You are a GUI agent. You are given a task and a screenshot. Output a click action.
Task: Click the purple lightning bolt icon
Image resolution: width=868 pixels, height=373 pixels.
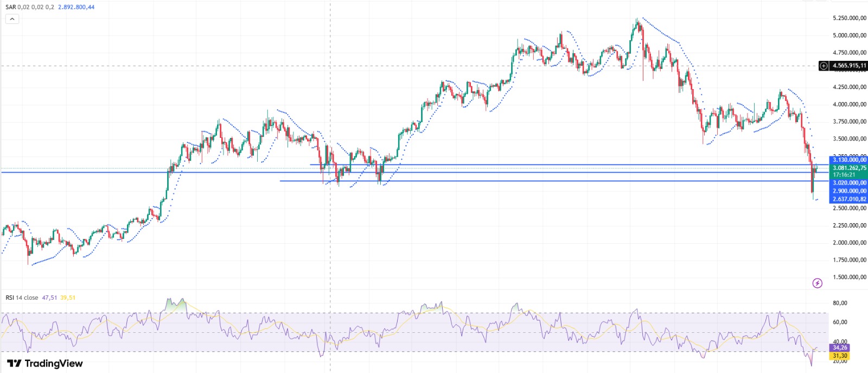click(x=817, y=283)
